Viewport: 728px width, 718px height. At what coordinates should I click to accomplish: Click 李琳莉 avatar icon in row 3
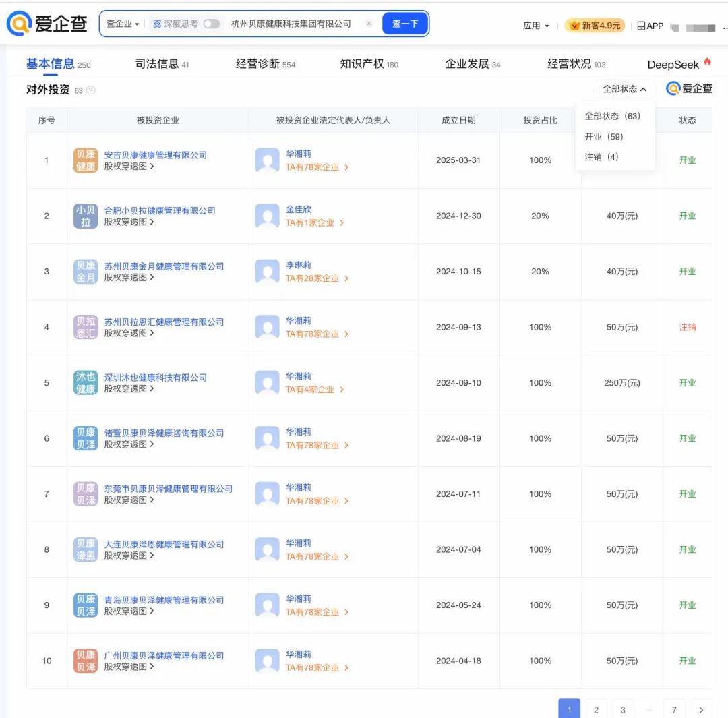pyautogui.click(x=268, y=272)
